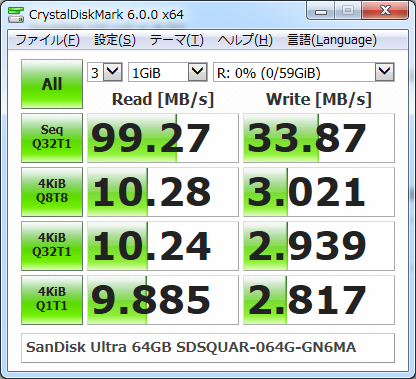416x379 pixels.
Task: Click the disabled maximize window button
Action: tap(348, 11)
